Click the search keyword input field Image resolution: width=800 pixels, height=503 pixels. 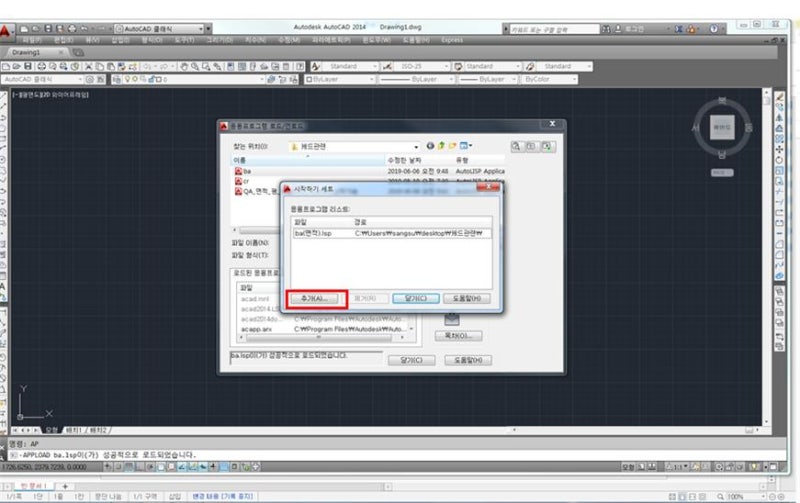(x=554, y=30)
